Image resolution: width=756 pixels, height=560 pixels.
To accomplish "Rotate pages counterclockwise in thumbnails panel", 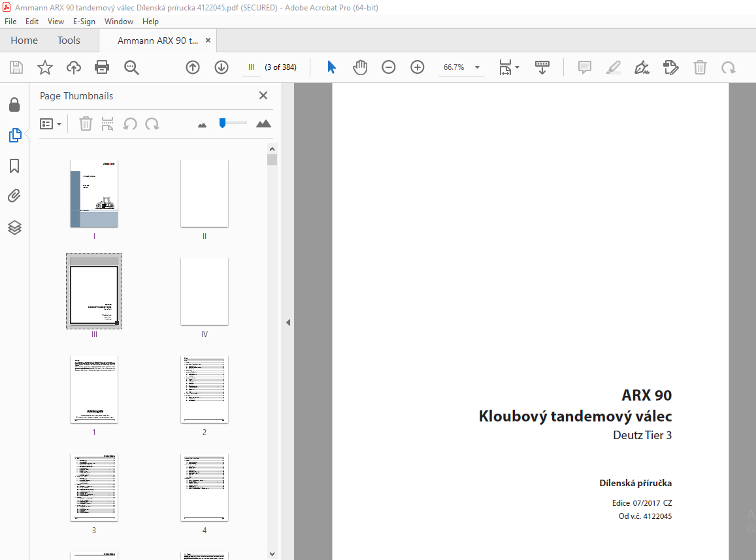I will coord(129,124).
